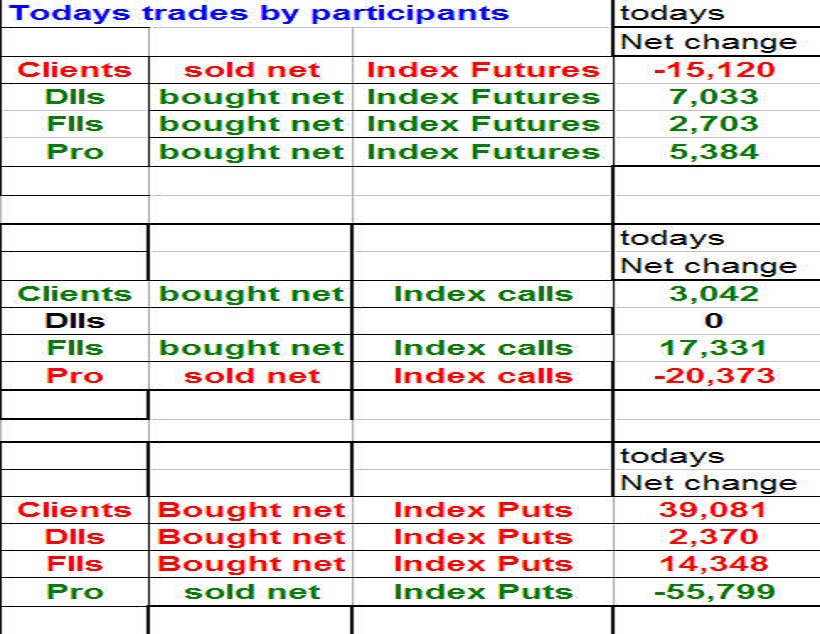Select the Clients Index Puts value 39,081
Image resolution: width=820 pixels, height=634 pixels.
point(714,510)
